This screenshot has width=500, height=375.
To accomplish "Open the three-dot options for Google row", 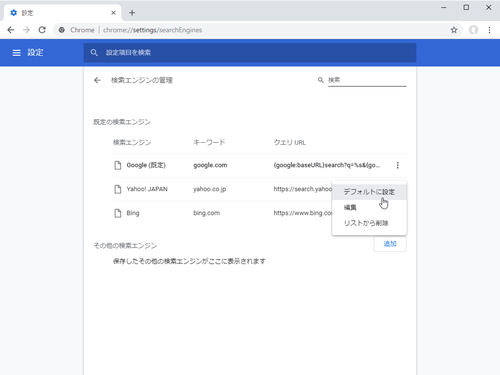I will tap(397, 165).
